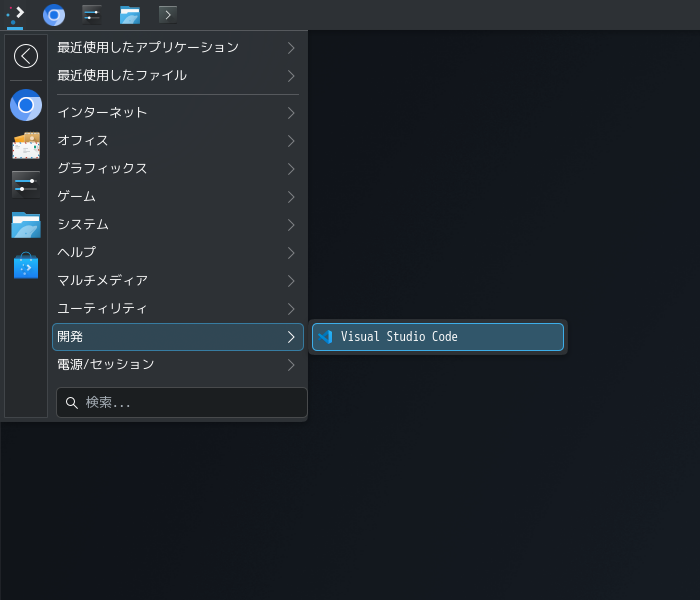Launch Visual Studio Code from the submenu
700x600 pixels.
(x=438, y=337)
